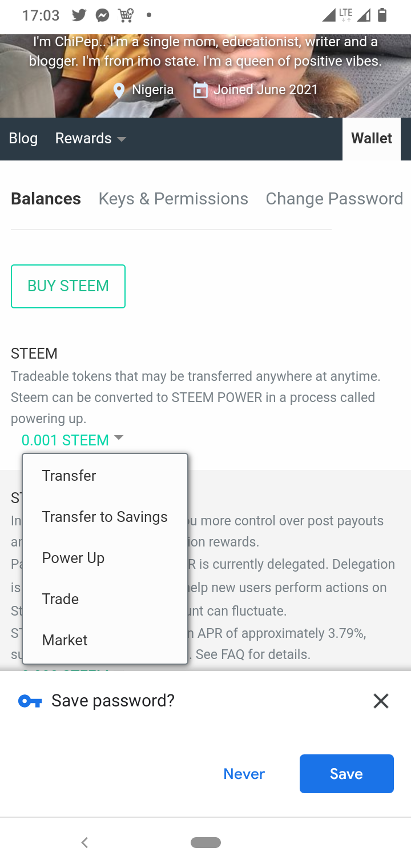Tap the home gesture pill
This screenshot has height=868, width=411.
coord(205,842)
